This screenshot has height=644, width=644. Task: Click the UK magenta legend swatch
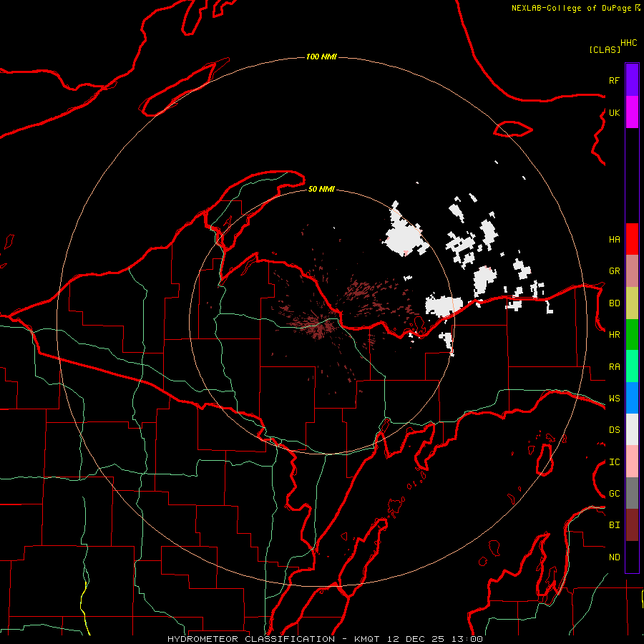[632, 112]
